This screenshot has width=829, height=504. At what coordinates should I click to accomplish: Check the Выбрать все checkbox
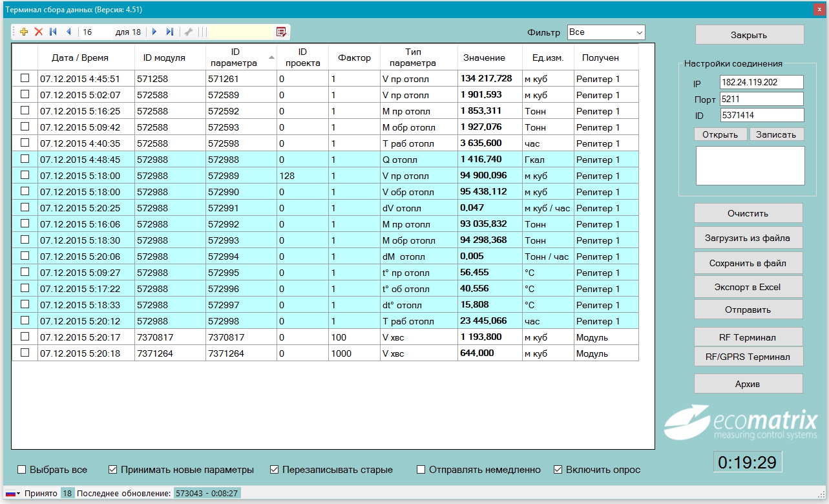pos(22,470)
